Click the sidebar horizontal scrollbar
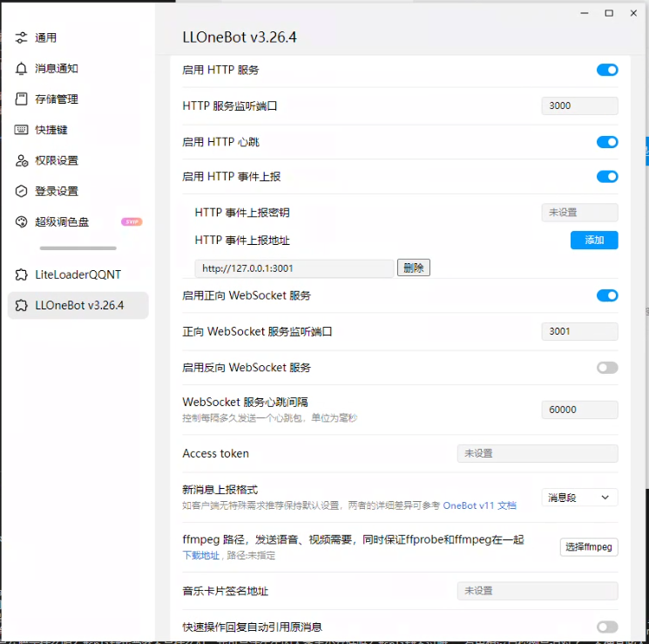649x644 pixels. (x=78, y=248)
